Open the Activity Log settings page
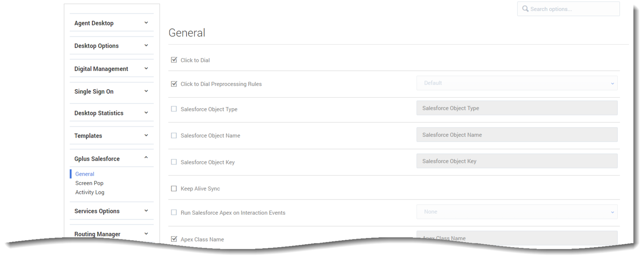644x260 pixels. pos(89,193)
